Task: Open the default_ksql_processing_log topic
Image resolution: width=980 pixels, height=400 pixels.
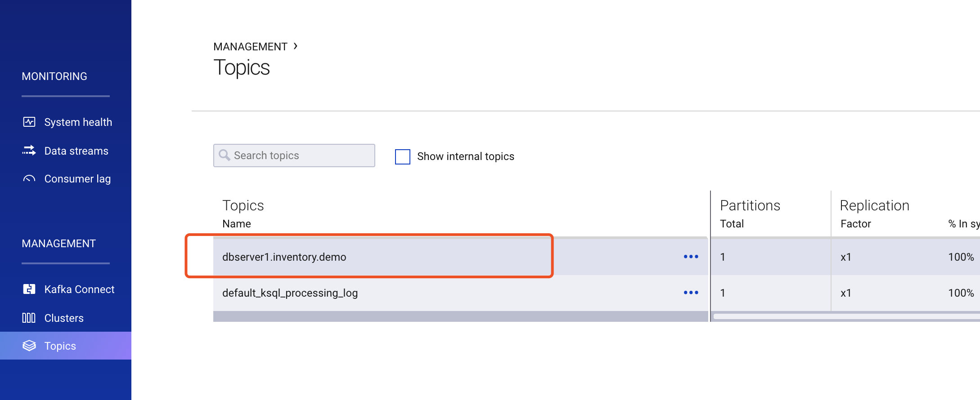Action: click(290, 293)
